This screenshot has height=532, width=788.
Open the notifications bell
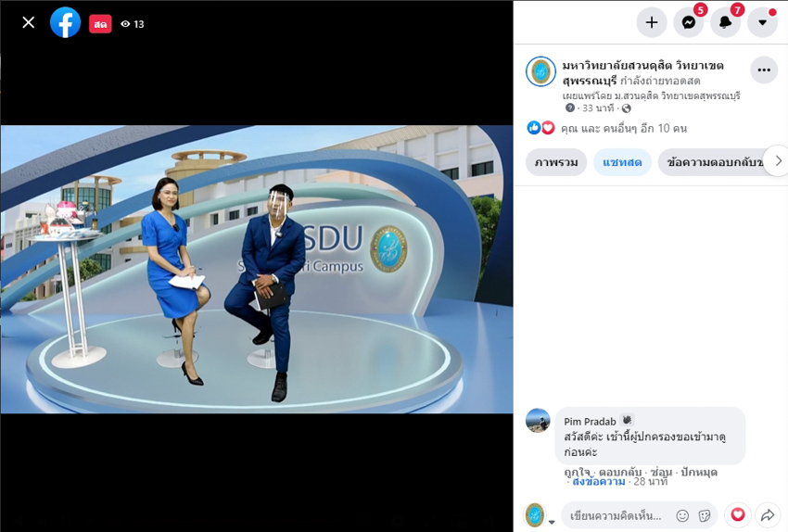pos(725,22)
